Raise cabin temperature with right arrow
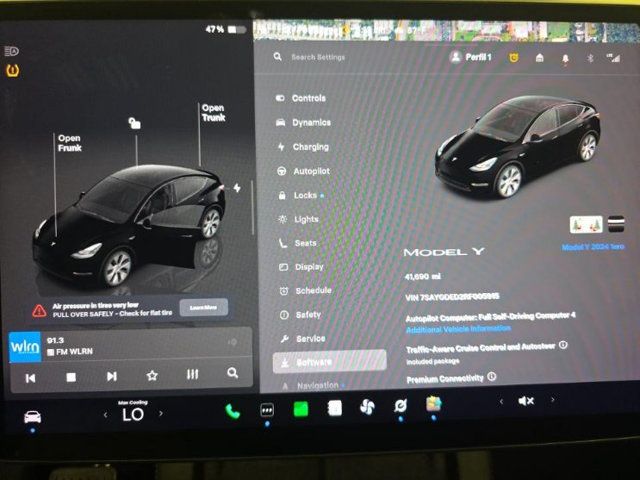Image resolution: width=640 pixels, height=480 pixels. click(161, 413)
